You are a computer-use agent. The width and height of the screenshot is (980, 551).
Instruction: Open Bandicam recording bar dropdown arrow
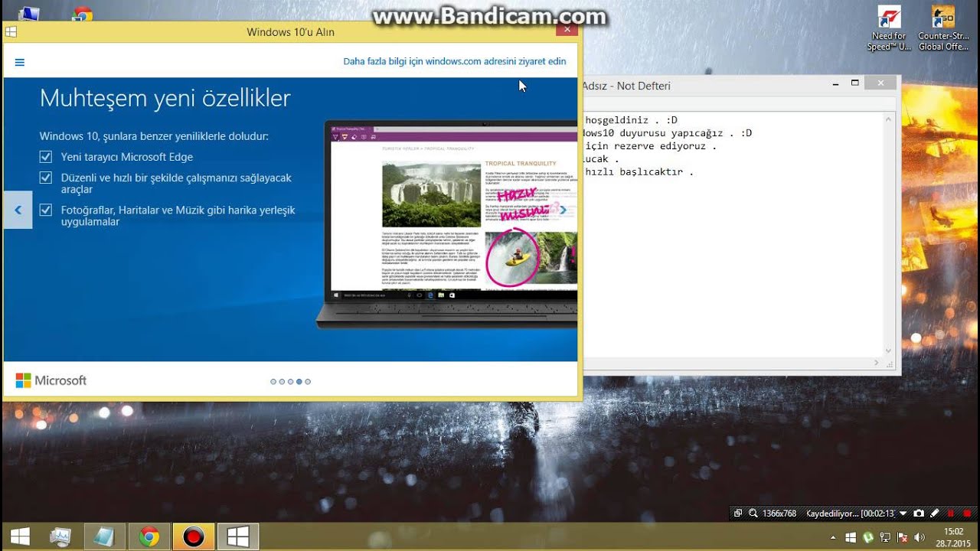[x=903, y=514]
